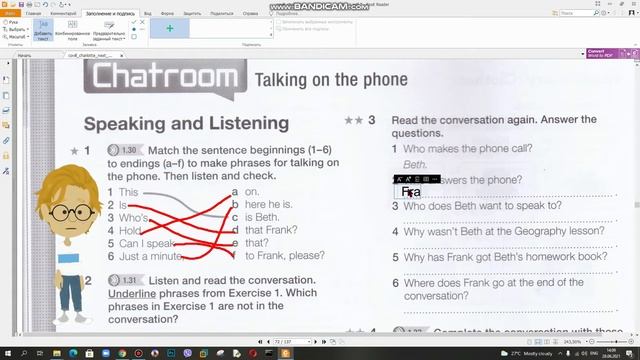Select the Добавить текст (Add text) tool
The width and height of the screenshot is (640, 360).
click(x=43, y=31)
